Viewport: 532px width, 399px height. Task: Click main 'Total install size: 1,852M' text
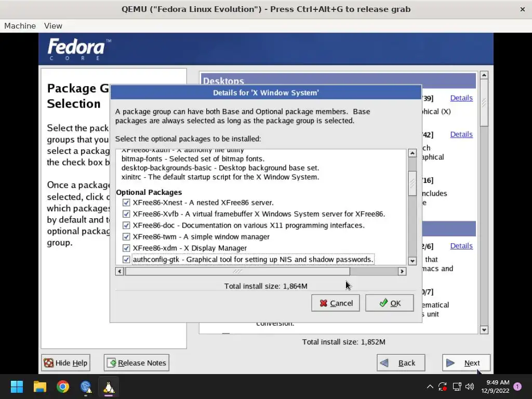coord(344,342)
